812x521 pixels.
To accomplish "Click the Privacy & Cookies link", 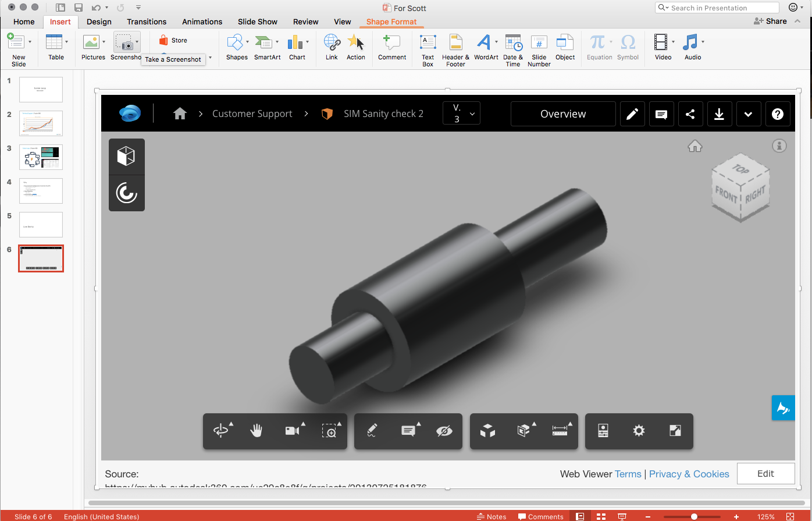I will click(x=689, y=474).
